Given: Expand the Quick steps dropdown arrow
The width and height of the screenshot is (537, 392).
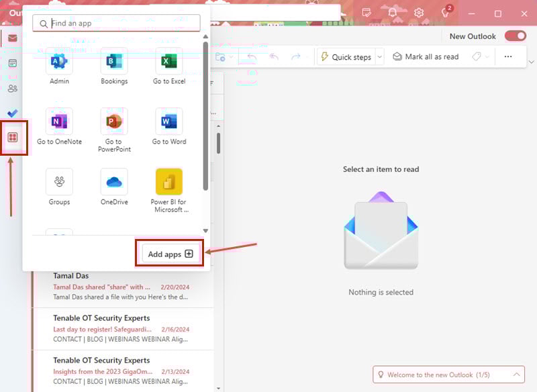Looking at the screenshot, I should [x=379, y=57].
